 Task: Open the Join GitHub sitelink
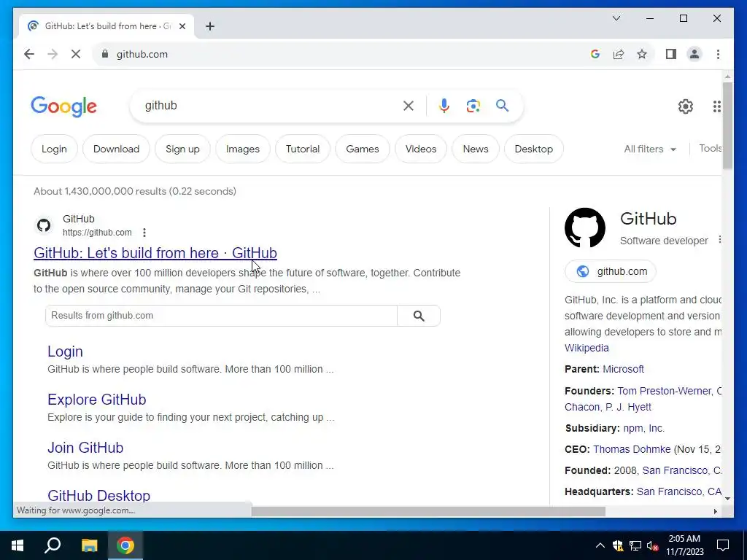click(85, 448)
